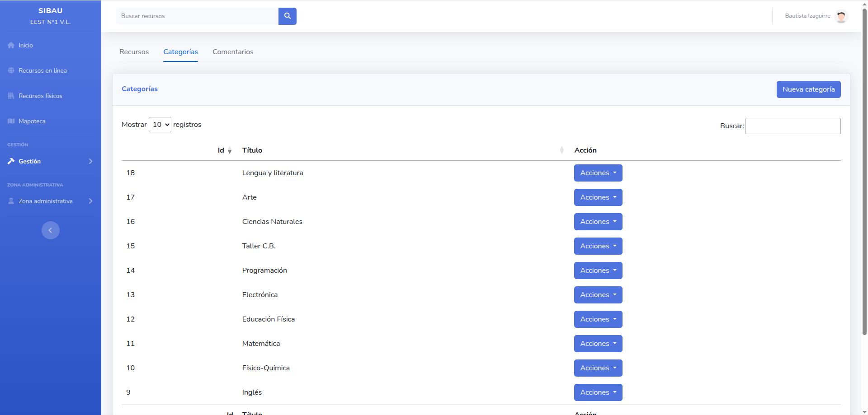Switch to the Comentarios tab
The height and width of the screenshot is (415, 868).
click(233, 52)
